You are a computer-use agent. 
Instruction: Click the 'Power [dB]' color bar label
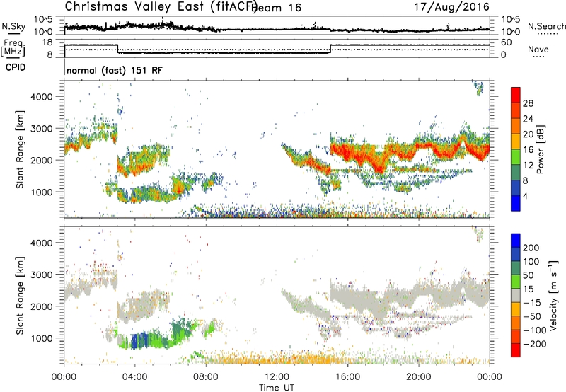click(x=540, y=149)
